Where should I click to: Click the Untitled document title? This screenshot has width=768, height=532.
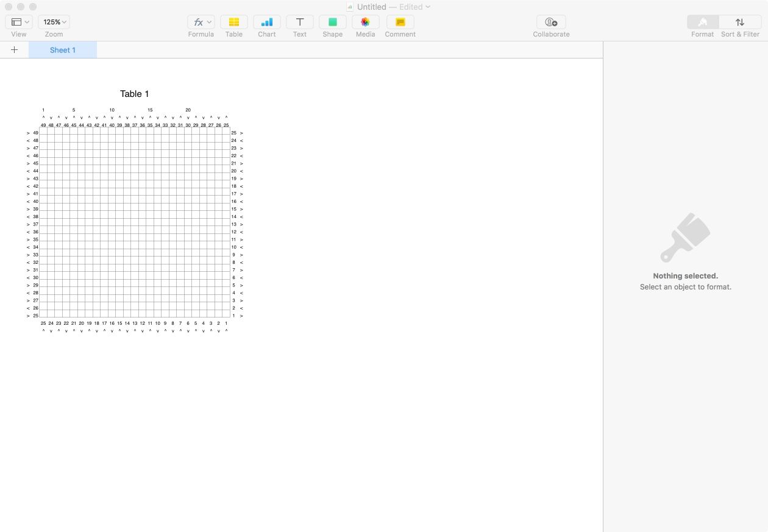pyautogui.click(x=371, y=7)
